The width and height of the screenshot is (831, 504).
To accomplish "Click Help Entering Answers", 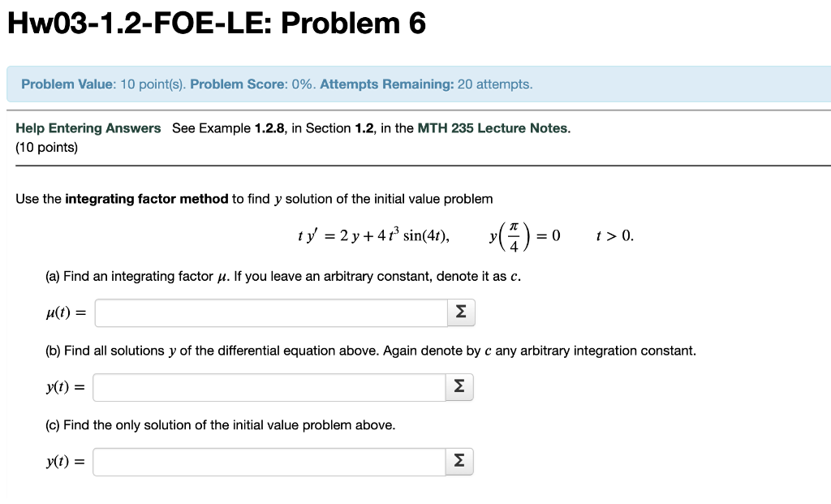I will (88, 128).
